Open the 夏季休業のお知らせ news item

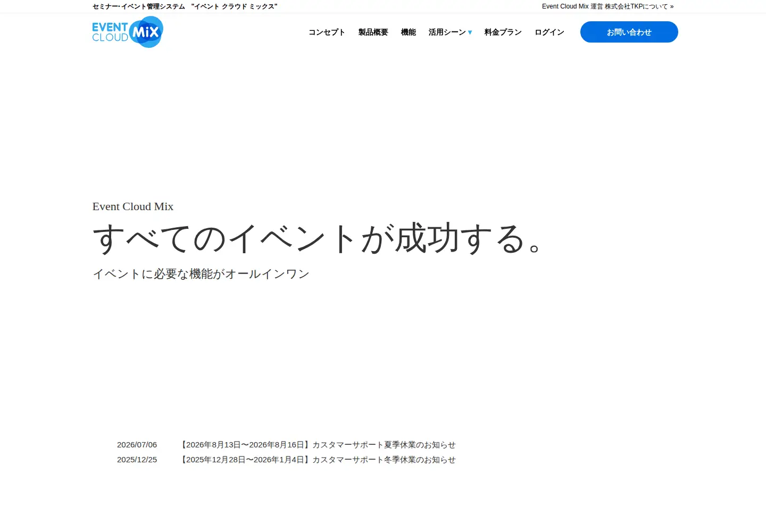coord(318,445)
